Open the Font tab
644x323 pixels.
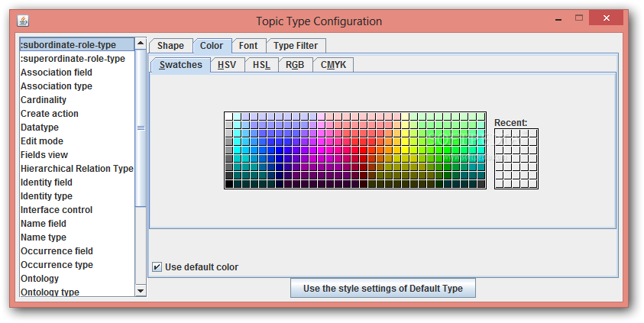pyautogui.click(x=248, y=46)
